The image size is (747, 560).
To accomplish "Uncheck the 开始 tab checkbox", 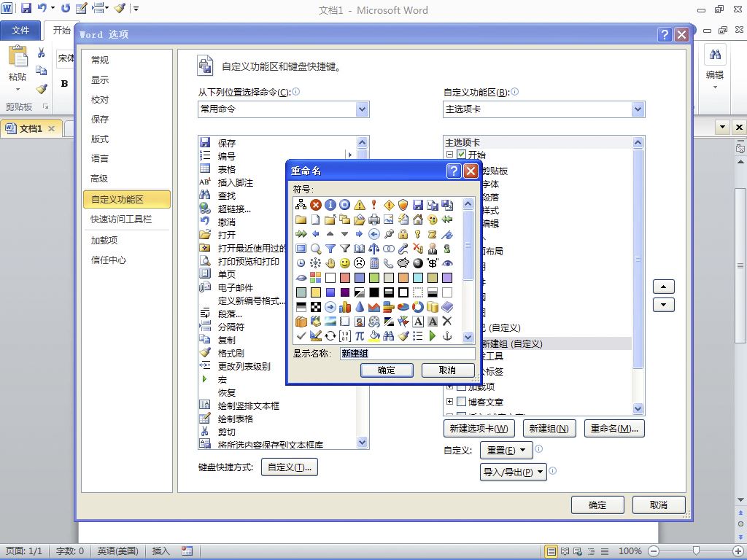I will 461,155.
